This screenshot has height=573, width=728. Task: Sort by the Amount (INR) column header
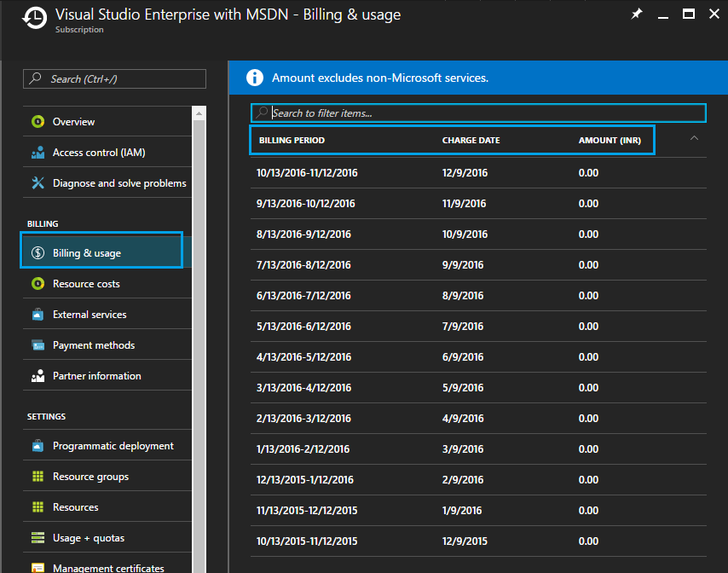610,141
